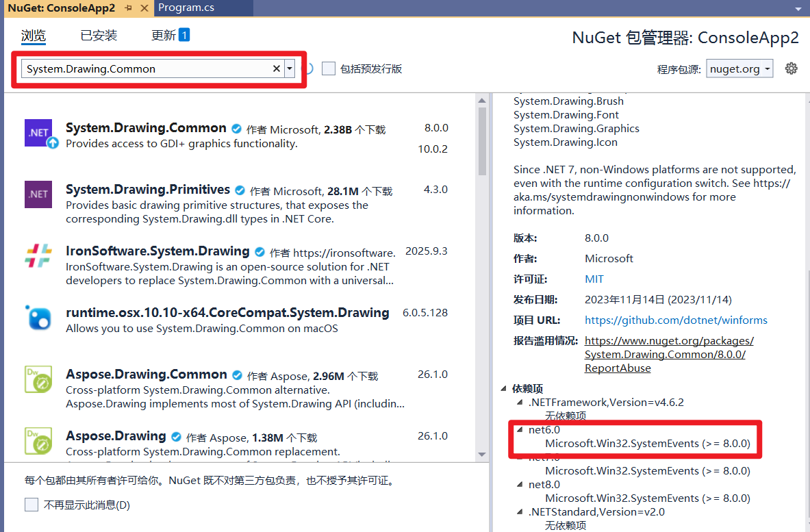Image resolution: width=810 pixels, height=532 pixels.
Task: Click version 10.0.2 of System.Drawing.Common
Action: (x=433, y=149)
